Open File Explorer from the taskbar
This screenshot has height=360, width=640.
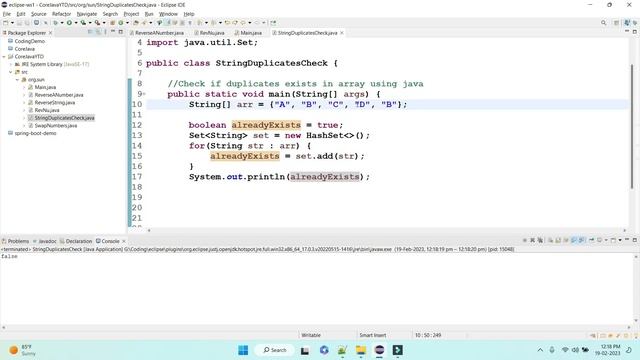click(361, 350)
